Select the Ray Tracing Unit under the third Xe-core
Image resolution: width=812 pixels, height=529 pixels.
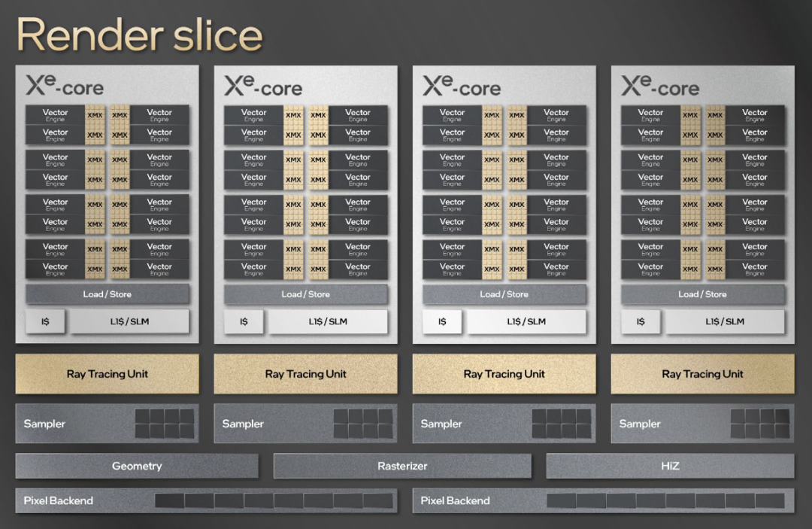(504, 373)
